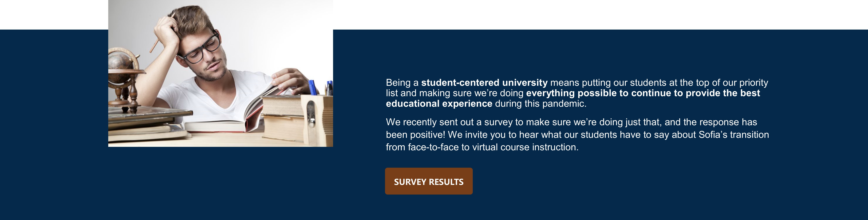Screen dimensions: 868x220
Task: Click the blue pens in the holder
Action: point(320,88)
